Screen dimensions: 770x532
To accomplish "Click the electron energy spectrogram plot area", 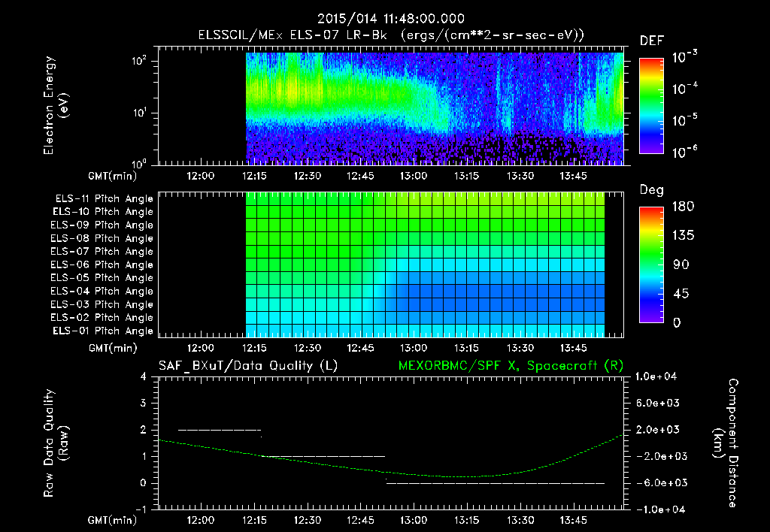I will [391, 106].
